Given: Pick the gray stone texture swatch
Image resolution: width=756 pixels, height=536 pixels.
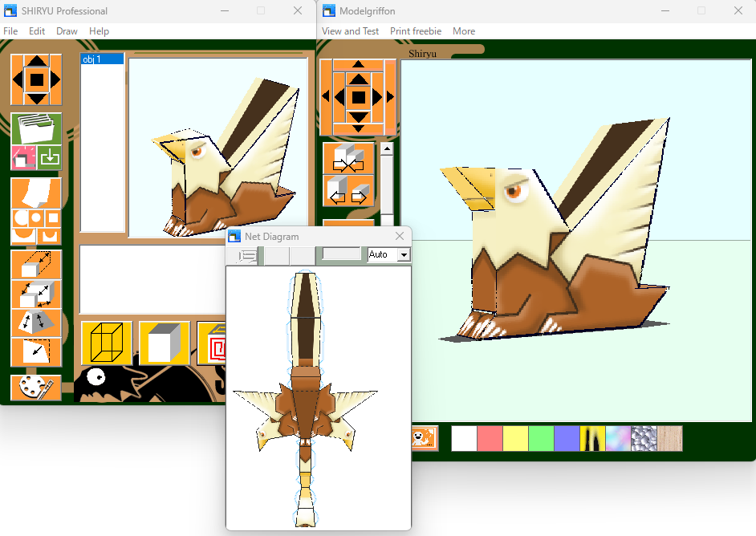Looking at the screenshot, I should point(644,439).
